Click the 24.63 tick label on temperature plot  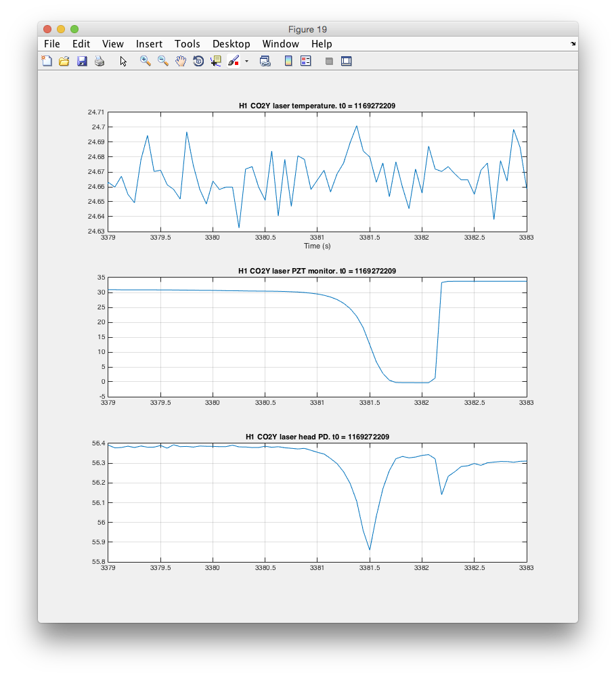click(x=96, y=232)
